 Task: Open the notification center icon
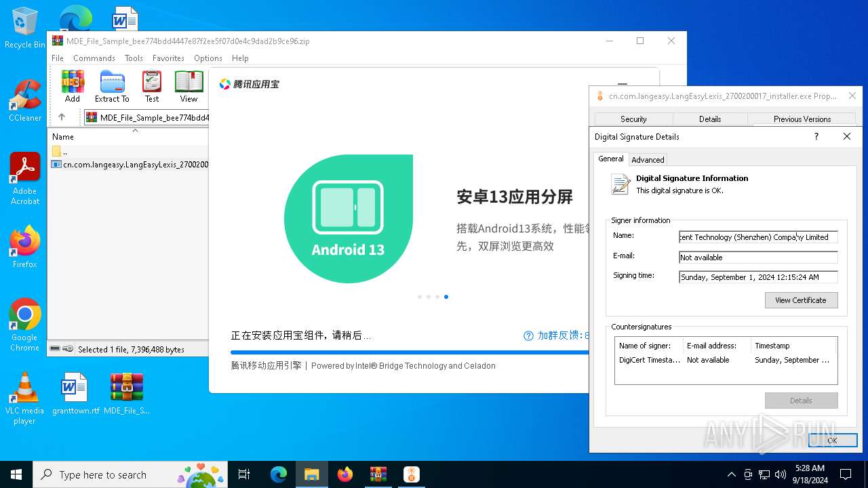coord(846,474)
